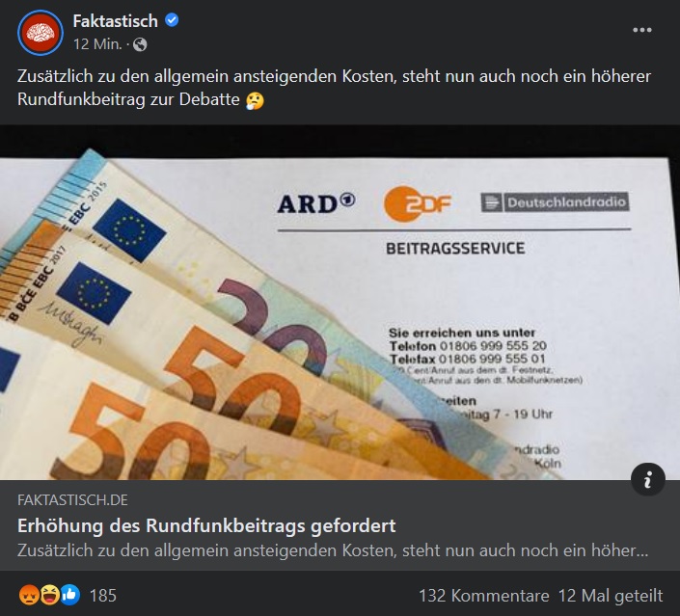Click the Beitragsservice euro banknotes preview image

click(340, 302)
